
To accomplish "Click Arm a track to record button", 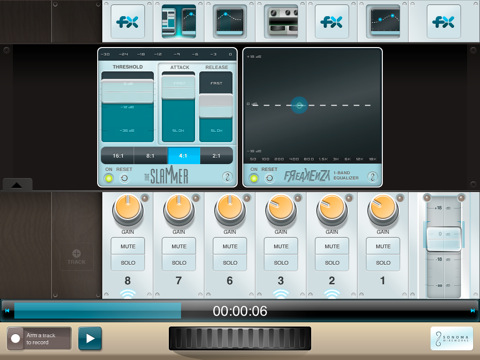I will 39,338.
